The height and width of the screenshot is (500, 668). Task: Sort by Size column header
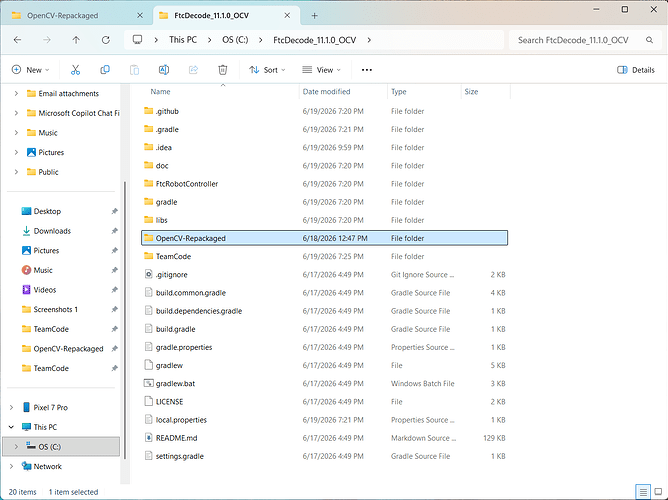pos(471,92)
